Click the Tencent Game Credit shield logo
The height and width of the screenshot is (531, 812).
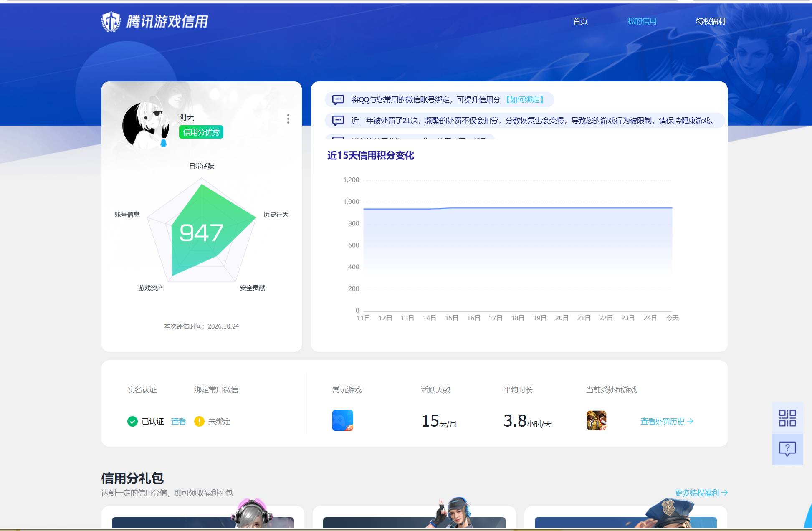click(x=111, y=21)
